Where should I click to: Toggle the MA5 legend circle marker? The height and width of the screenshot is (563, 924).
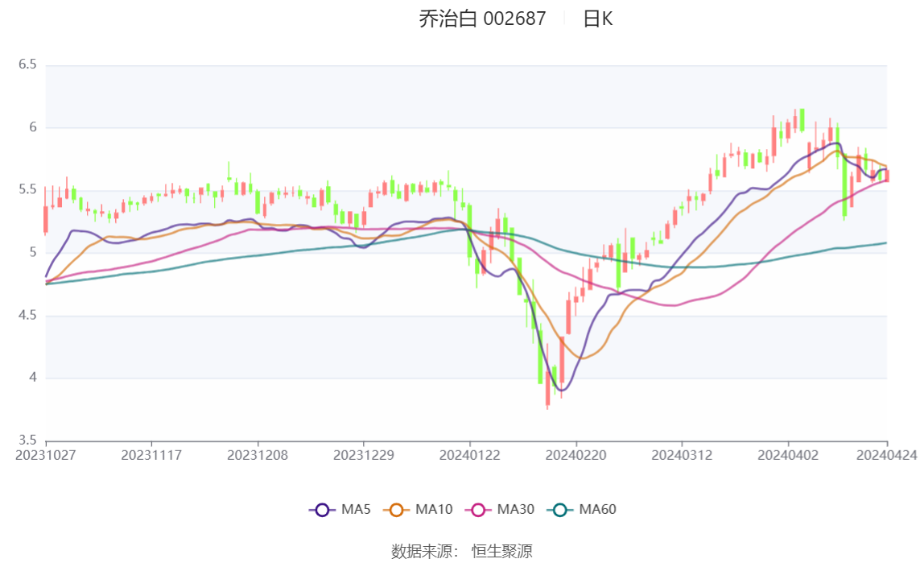coord(323,510)
